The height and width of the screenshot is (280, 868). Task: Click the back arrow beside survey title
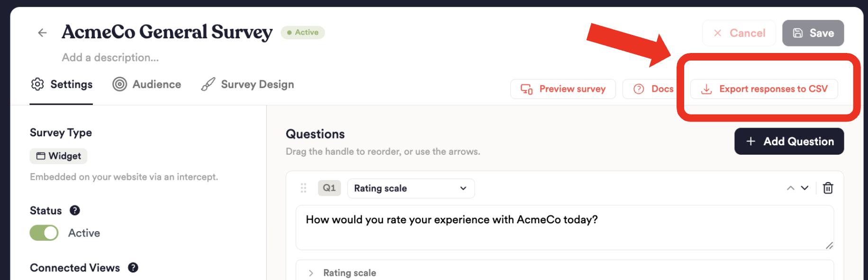point(42,33)
